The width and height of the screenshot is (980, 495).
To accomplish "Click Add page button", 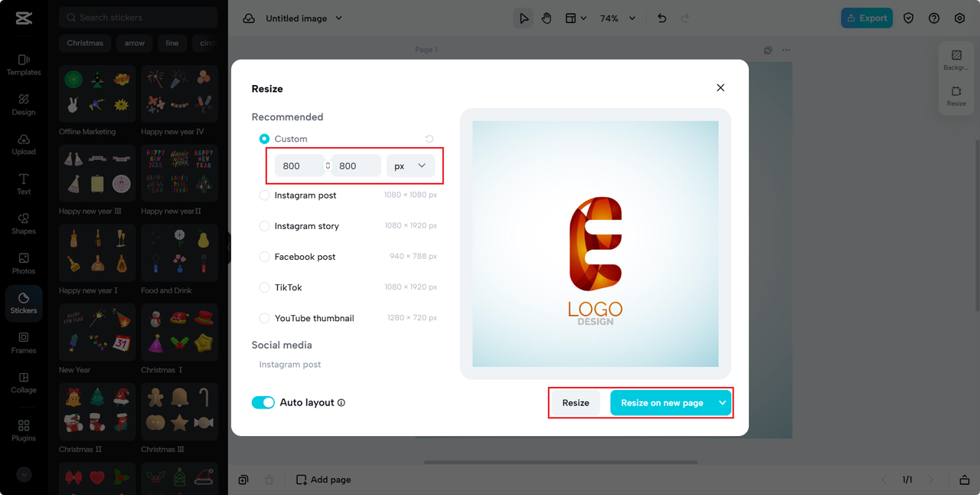I will (x=324, y=480).
